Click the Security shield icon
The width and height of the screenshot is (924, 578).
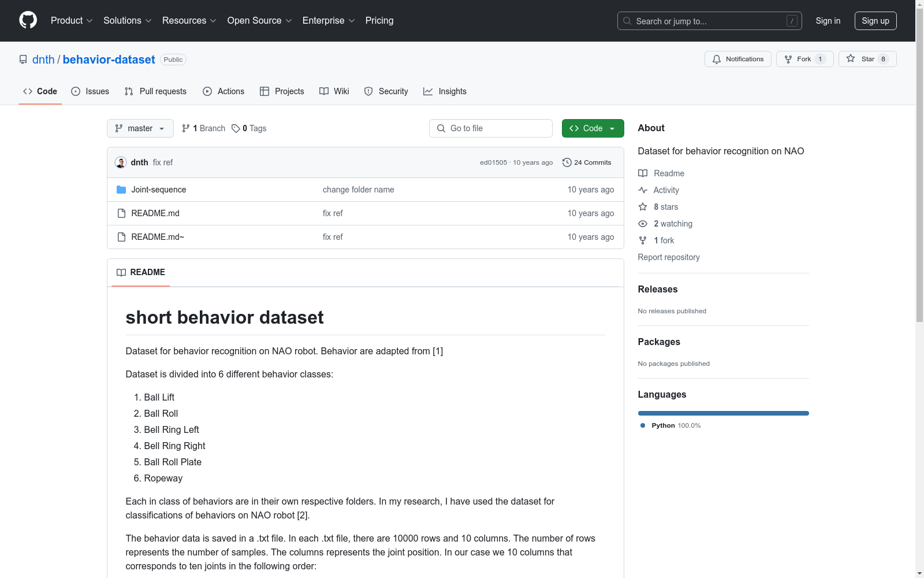pyautogui.click(x=368, y=91)
